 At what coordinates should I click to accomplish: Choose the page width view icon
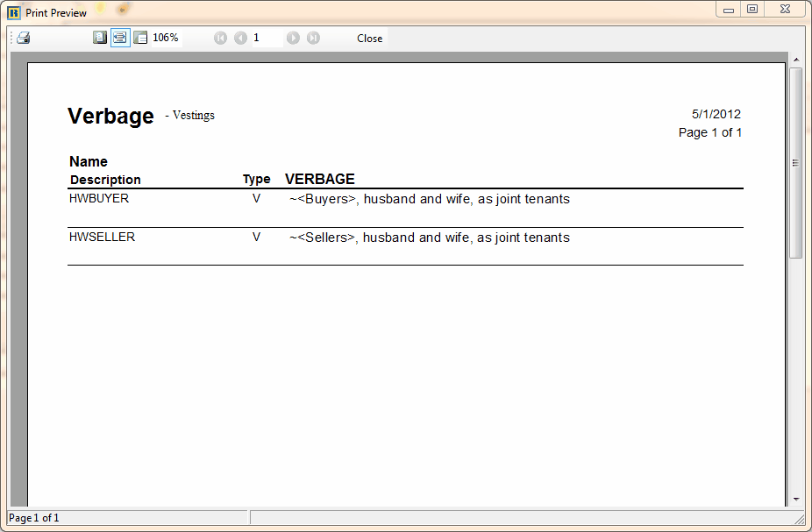[119, 38]
